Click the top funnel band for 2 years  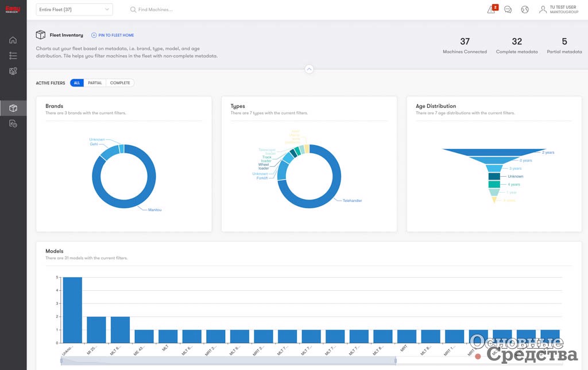point(494,152)
